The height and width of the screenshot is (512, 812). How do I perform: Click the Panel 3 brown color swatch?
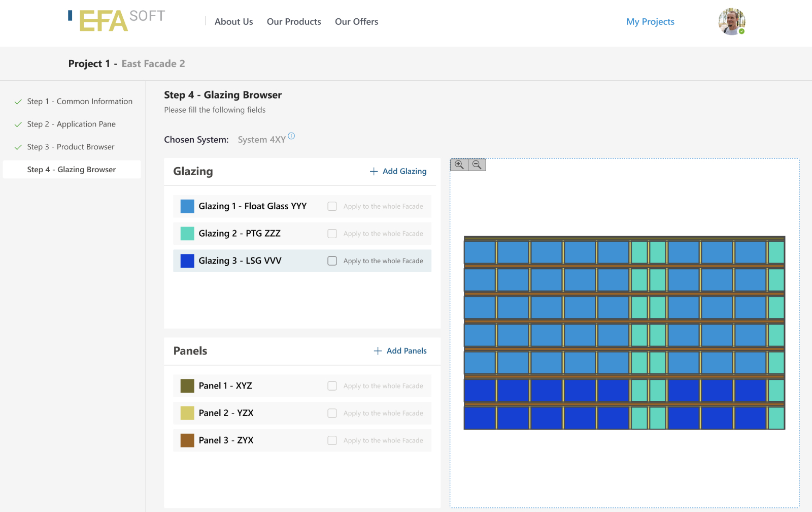187,440
